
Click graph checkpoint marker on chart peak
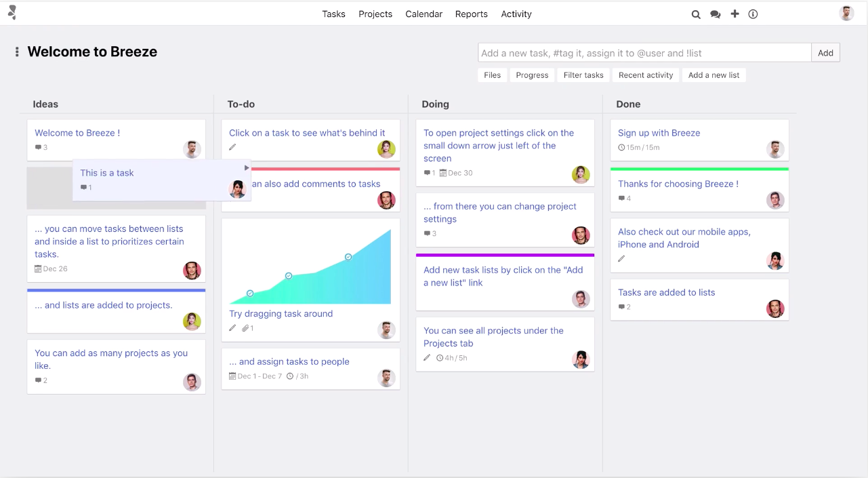348,257
